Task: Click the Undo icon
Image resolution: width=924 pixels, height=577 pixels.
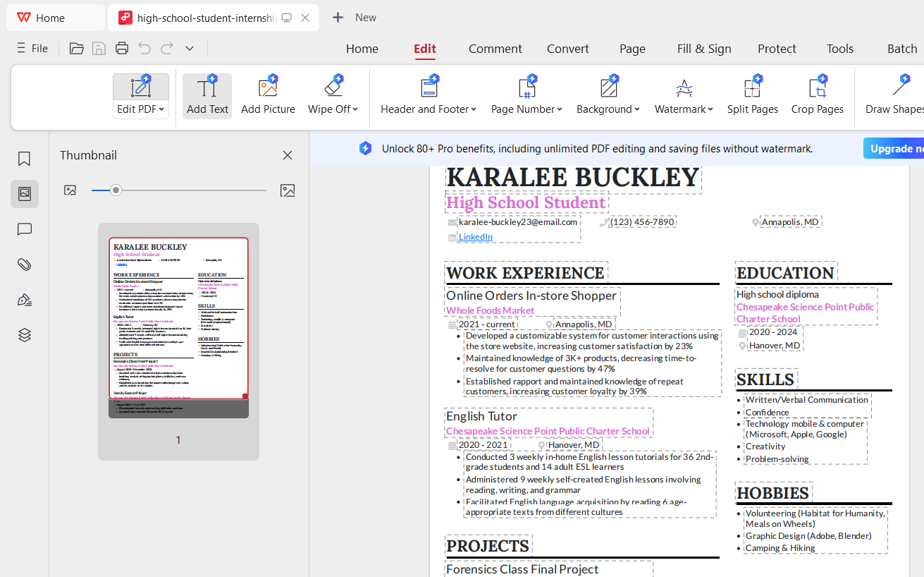Action: [144, 48]
